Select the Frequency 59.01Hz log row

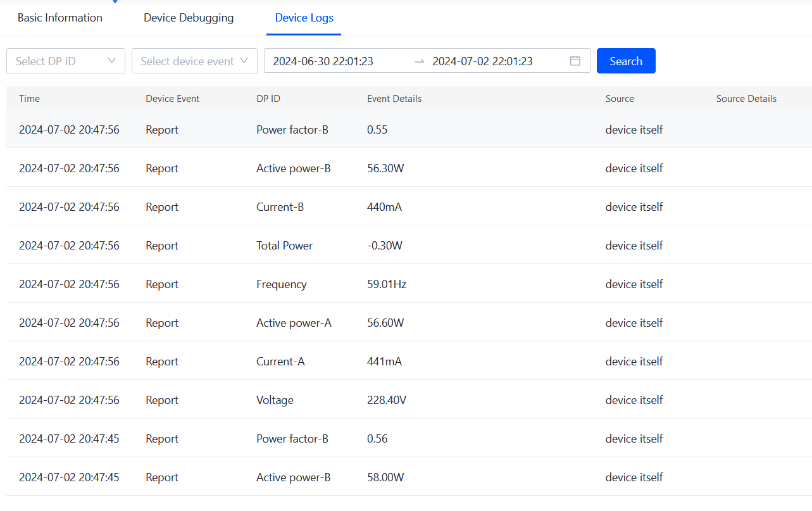405,284
